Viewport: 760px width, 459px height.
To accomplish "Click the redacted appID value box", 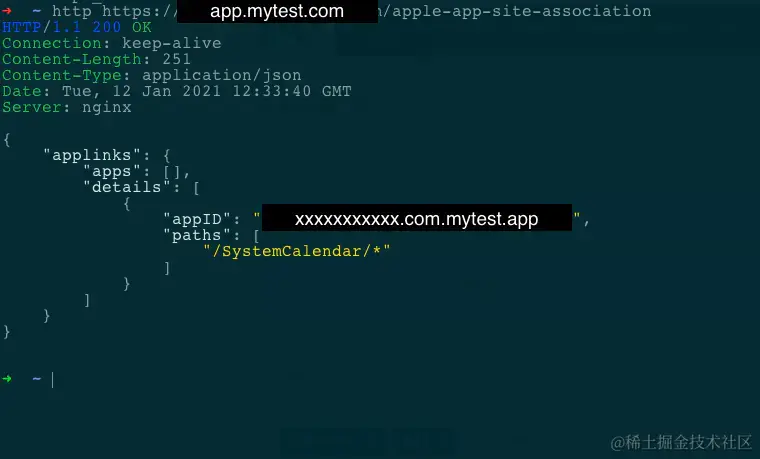I will [417, 218].
